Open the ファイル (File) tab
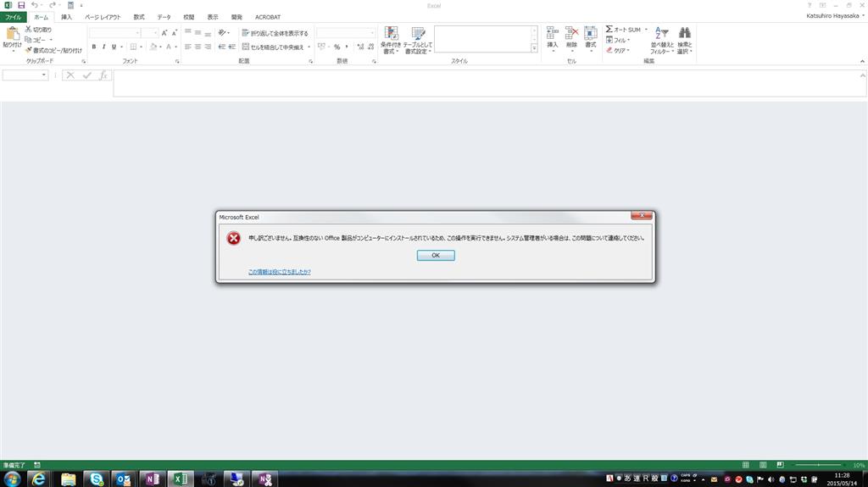This screenshot has width=868, height=487. (14, 17)
